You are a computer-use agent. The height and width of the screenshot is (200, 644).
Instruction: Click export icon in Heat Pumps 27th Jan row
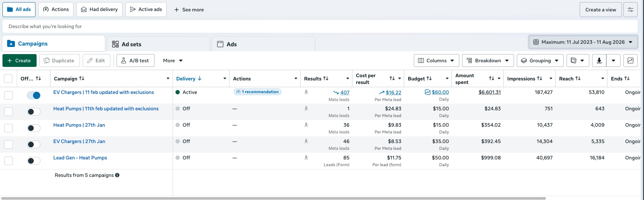tap(306, 125)
